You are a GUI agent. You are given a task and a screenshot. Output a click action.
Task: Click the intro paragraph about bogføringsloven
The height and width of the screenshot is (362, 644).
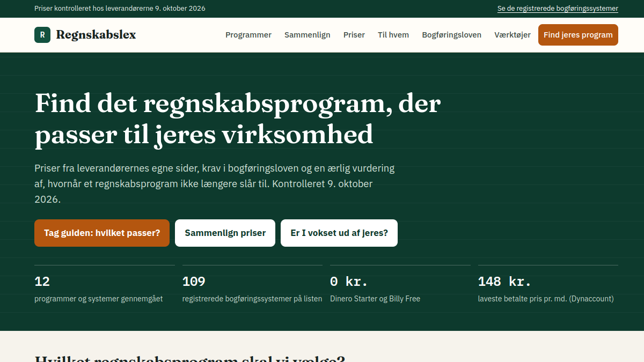[215, 183]
